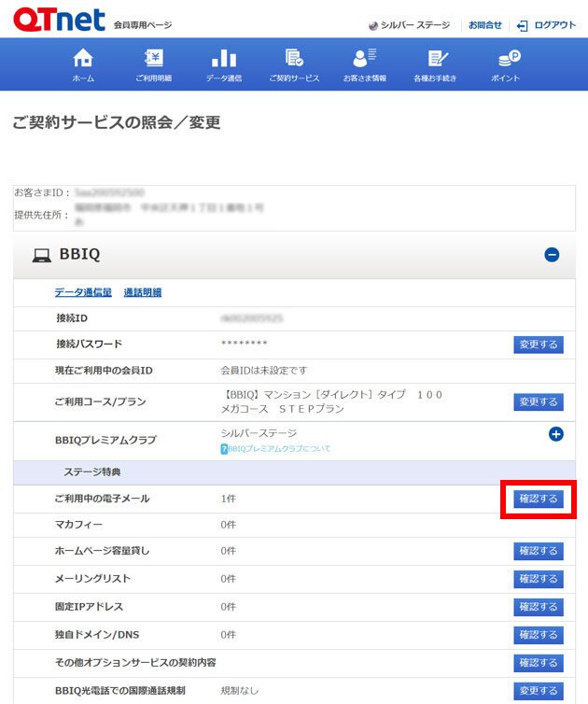Screen dimensions: 588x704
Task: Open the データ通信 bar chart icon
Action: [224, 59]
